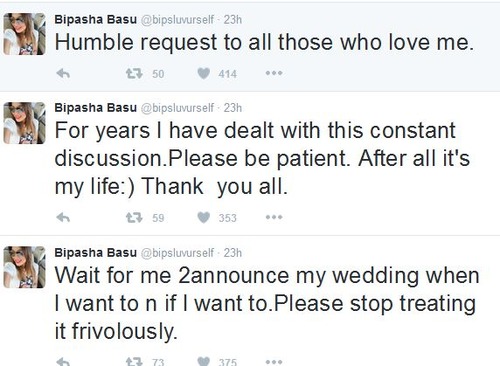This screenshot has width=500, height=366.
Task: Click the profile picture on first tweet
Action: pos(24,34)
